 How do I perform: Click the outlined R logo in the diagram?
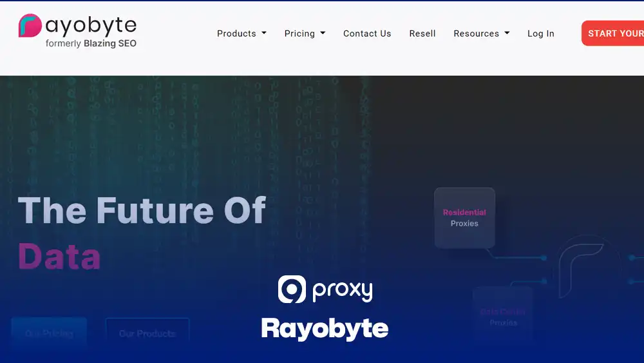click(580, 270)
